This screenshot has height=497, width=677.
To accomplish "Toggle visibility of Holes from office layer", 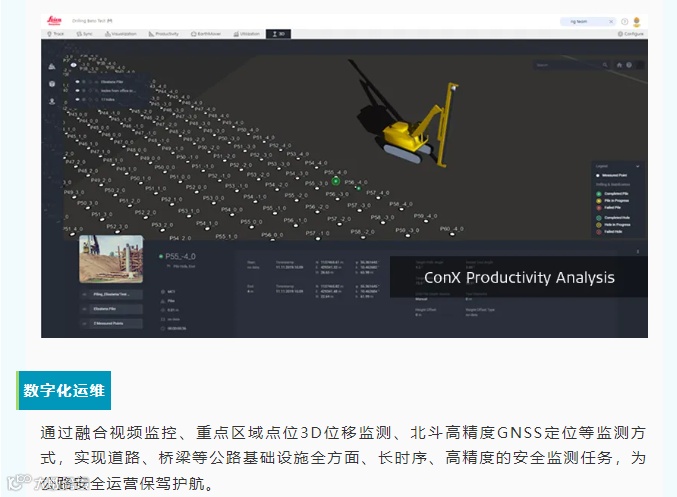I will pos(78,91).
